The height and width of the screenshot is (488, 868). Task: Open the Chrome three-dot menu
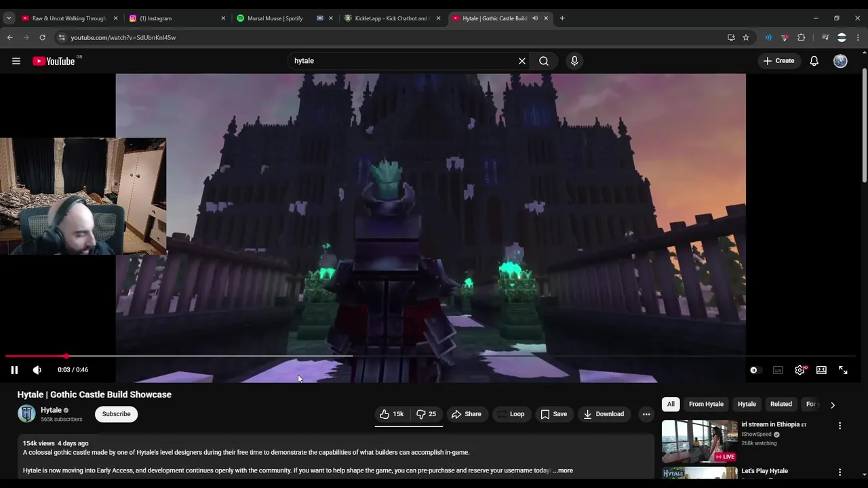pyautogui.click(x=858, y=37)
